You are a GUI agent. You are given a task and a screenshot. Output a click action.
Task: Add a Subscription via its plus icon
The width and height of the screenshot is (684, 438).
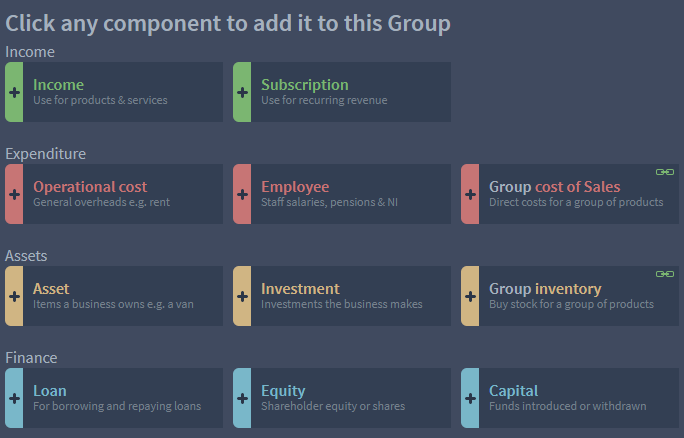[242, 92]
